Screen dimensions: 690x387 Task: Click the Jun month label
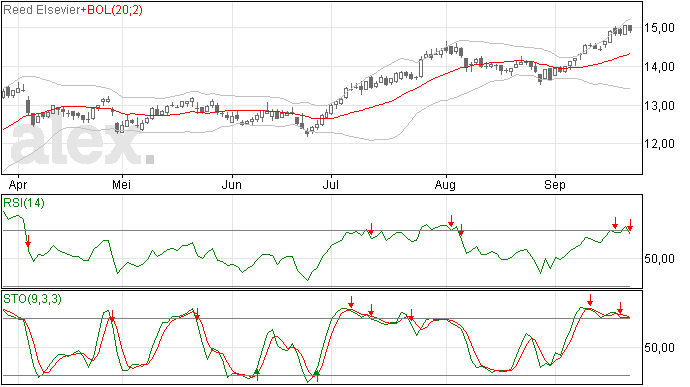[x=231, y=184]
